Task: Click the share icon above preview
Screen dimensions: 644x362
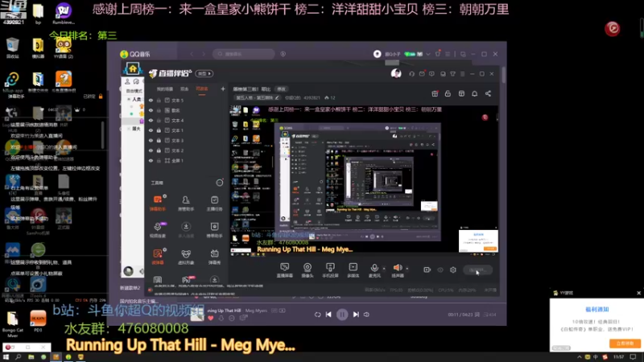Action: click(488, 93)
